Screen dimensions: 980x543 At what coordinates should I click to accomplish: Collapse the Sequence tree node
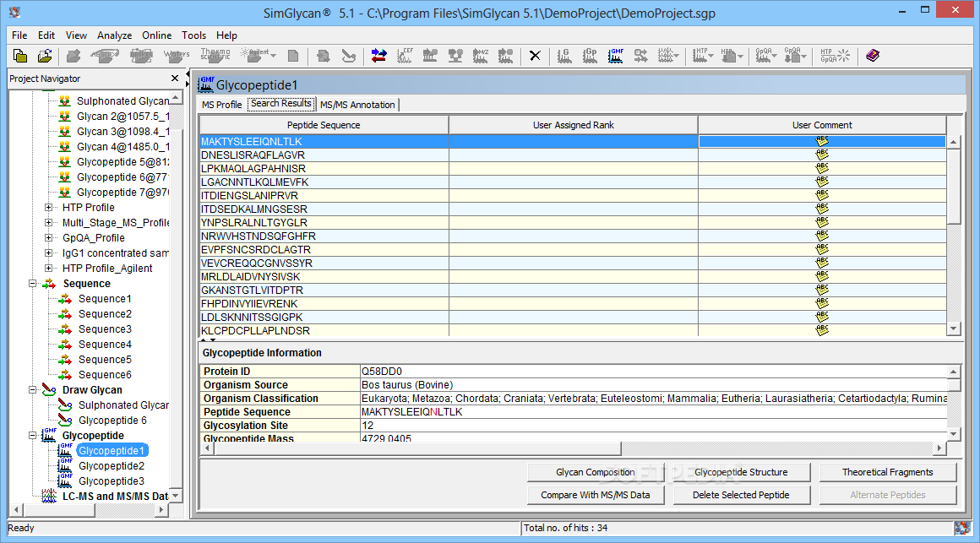tap(32, 284)
